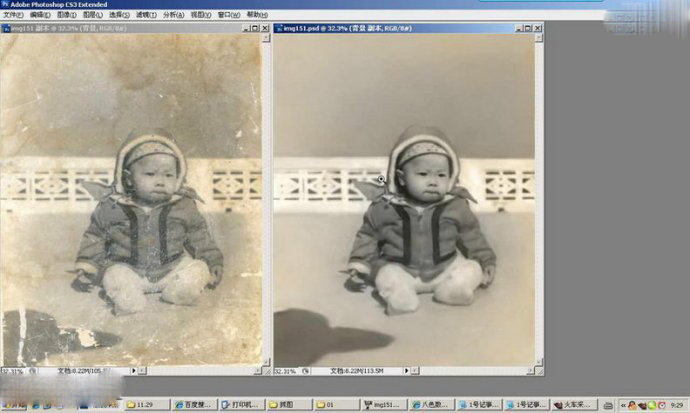Screen dimensions: 690x413
Task: Open the 窗口(W) window menu
Action: (228, 15)
